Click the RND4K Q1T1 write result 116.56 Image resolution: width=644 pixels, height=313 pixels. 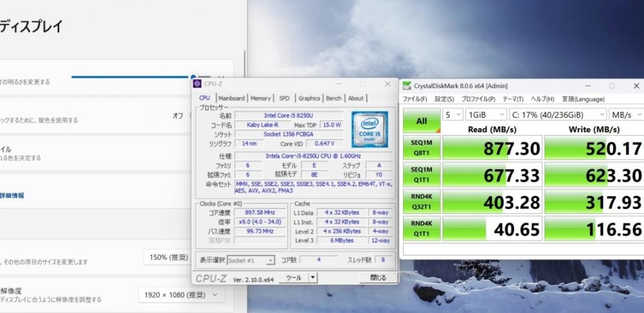coord(594,229)
